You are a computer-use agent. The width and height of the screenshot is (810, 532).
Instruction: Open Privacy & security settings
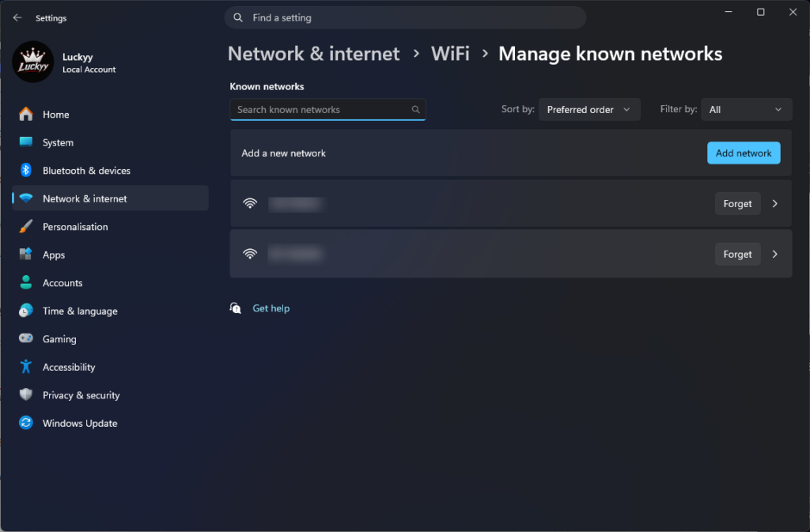pyautogui.click(x=110, y=394)
